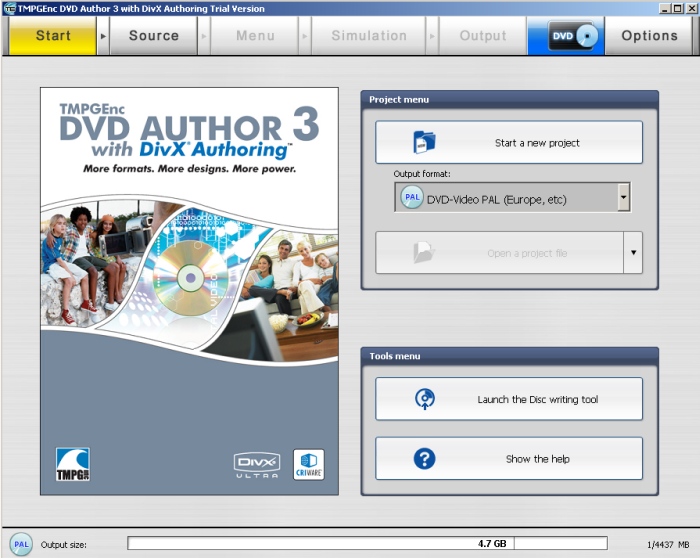The image size is (700, 558).
Task: Click the open project folder icon
Action: pos(424,253)
